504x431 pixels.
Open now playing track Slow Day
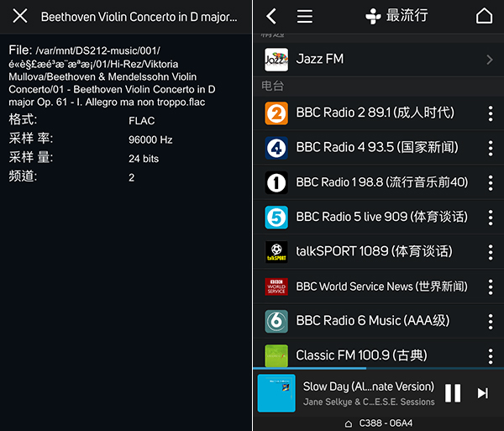(369, 386)
